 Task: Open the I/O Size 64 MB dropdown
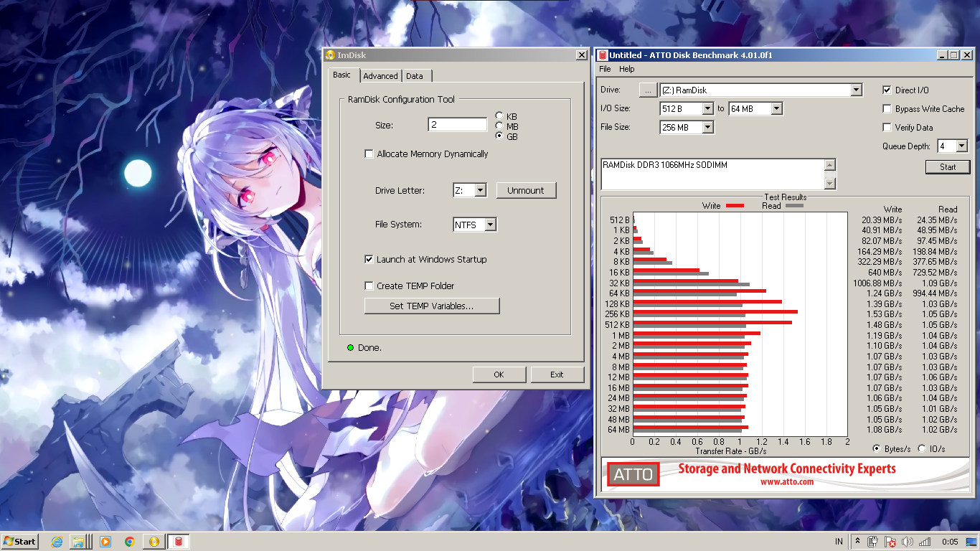pyautogui.click(x=776, y=108)
